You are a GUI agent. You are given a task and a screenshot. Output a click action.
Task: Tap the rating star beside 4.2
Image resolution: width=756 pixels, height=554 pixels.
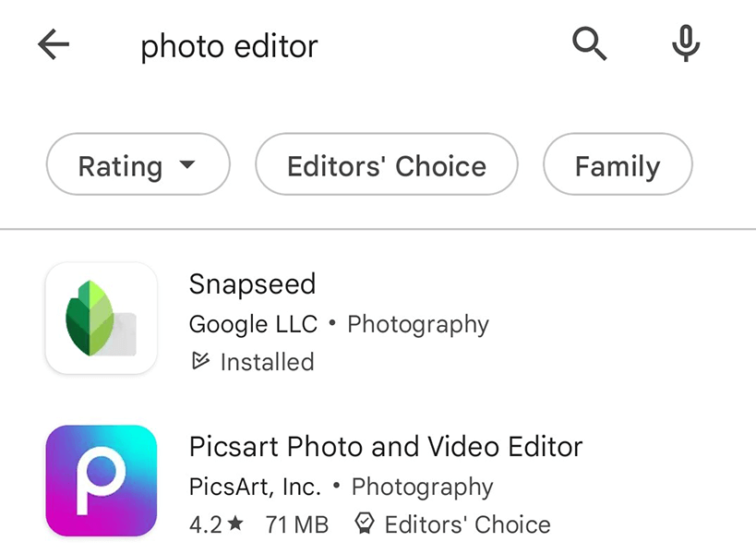tap(236, 524)
